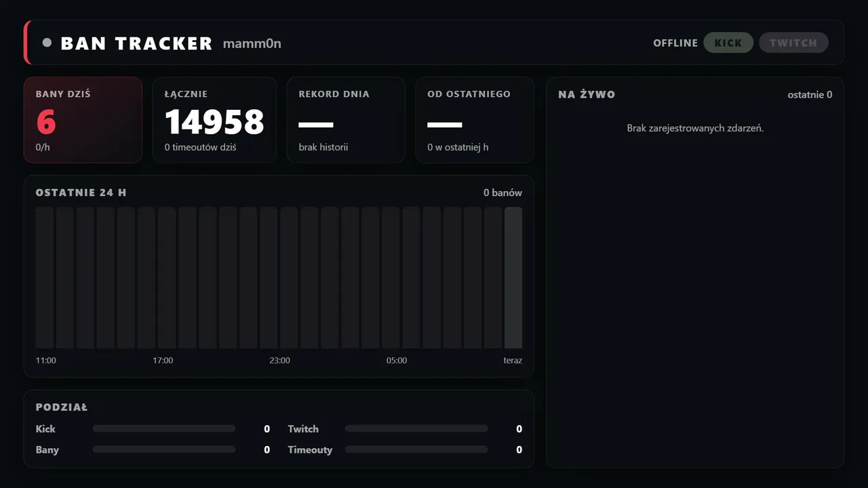Screen dimensions: 868x488
Task: Click the '0 banów' chart counter
Action: pyautogui.click(x=502, y=192)
